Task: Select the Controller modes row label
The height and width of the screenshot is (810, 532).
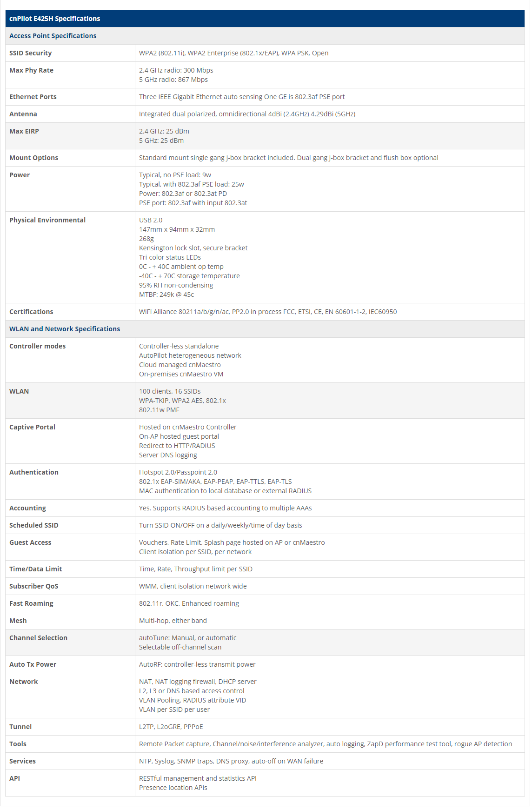Action: (38, 346)
